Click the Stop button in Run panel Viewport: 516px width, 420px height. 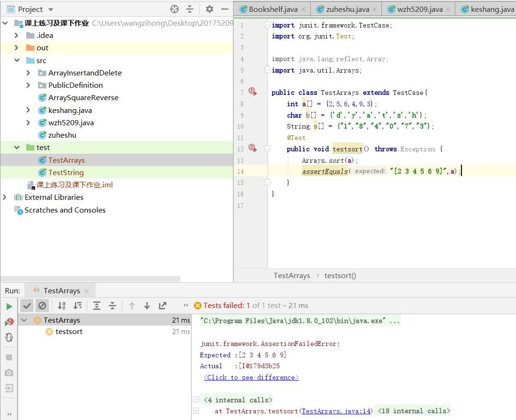pyautogui.click(x=9, y=357)
